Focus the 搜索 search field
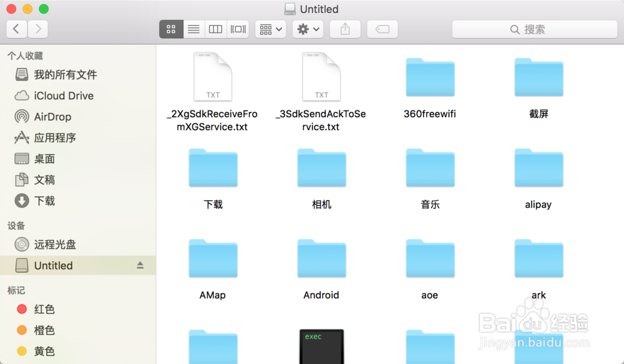Image resolution: width=624 pixels, height=364 pixels. 535,29
